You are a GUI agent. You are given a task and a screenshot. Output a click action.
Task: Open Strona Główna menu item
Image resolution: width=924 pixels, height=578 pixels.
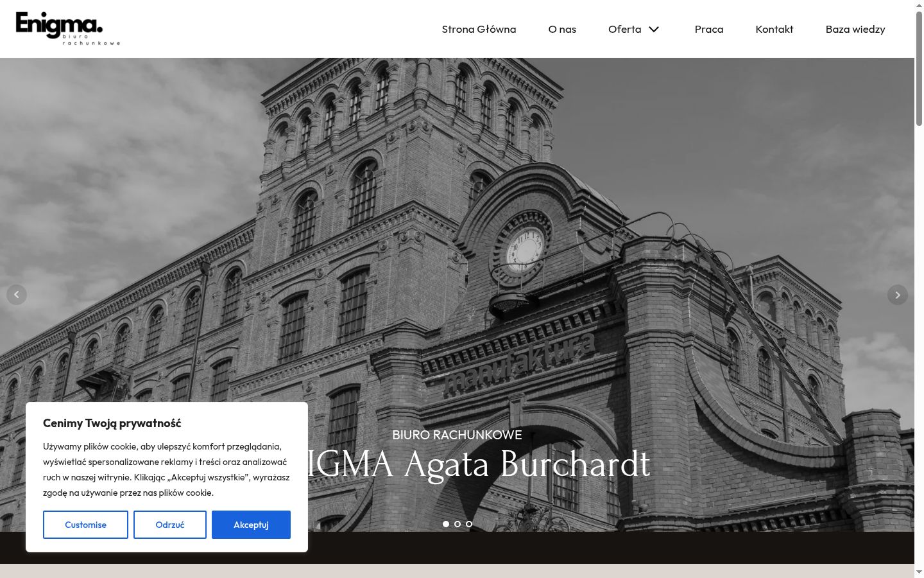pyautogui.click(x=479, y=29)
